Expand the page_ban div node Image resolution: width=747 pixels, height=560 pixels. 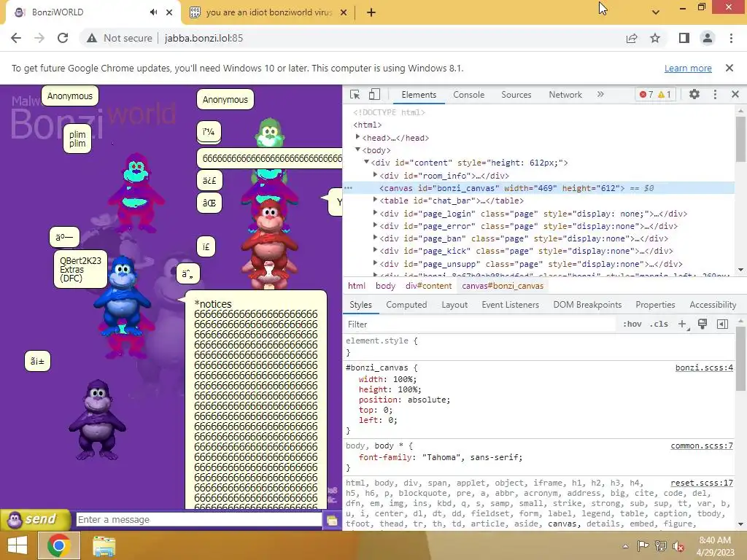click(x=375, y=238)
